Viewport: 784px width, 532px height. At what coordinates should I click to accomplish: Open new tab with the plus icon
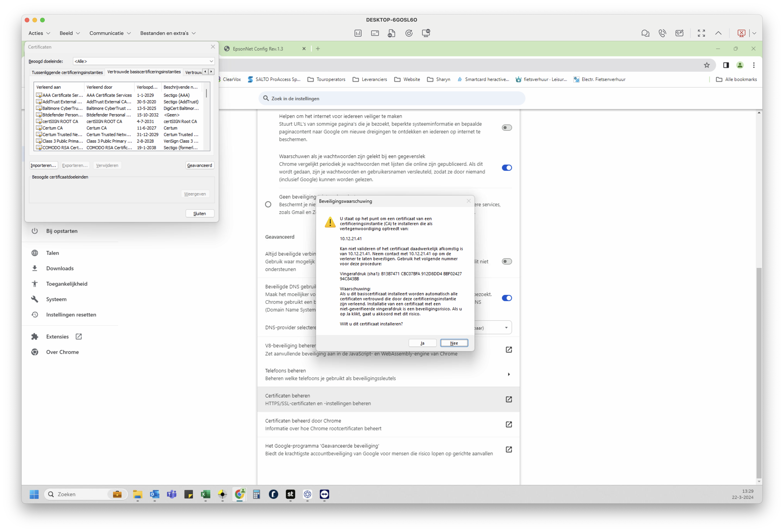coord(318,49)
